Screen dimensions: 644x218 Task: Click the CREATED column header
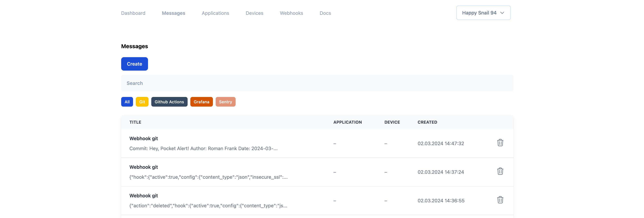point(427,122)
